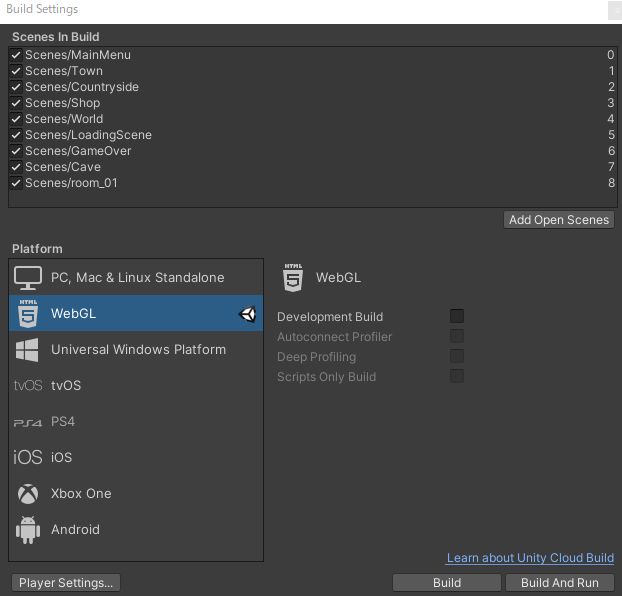Uncheck Scenes/LoadingScene checkbox
The width and height of the screenshot is (622, 596).
pos(16,135)
